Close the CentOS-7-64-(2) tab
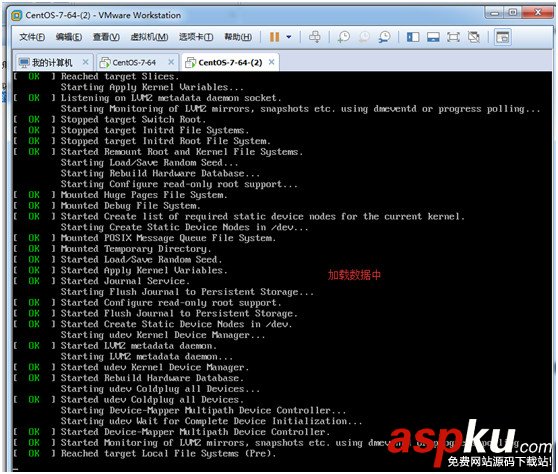The height and width of the screenshot is (474, 558). pos(272,62)
